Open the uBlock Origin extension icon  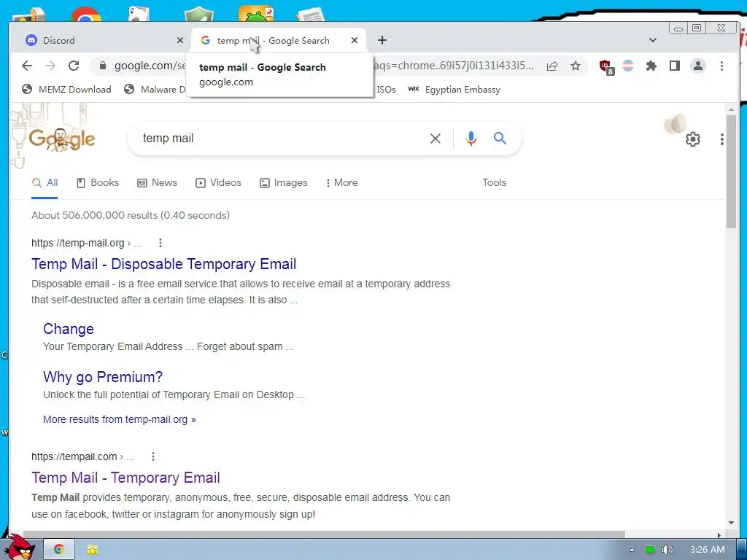pyautogui.click(x=606, y=66)
